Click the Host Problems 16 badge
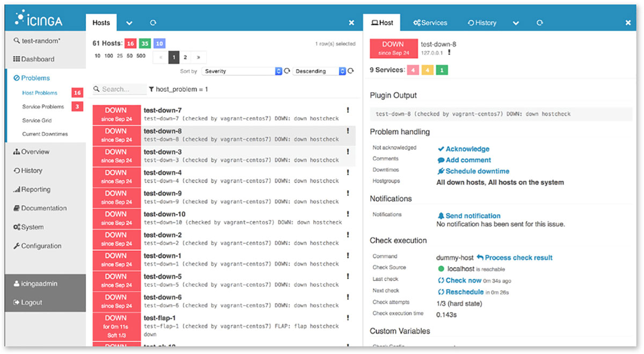 tap(77, 93)
